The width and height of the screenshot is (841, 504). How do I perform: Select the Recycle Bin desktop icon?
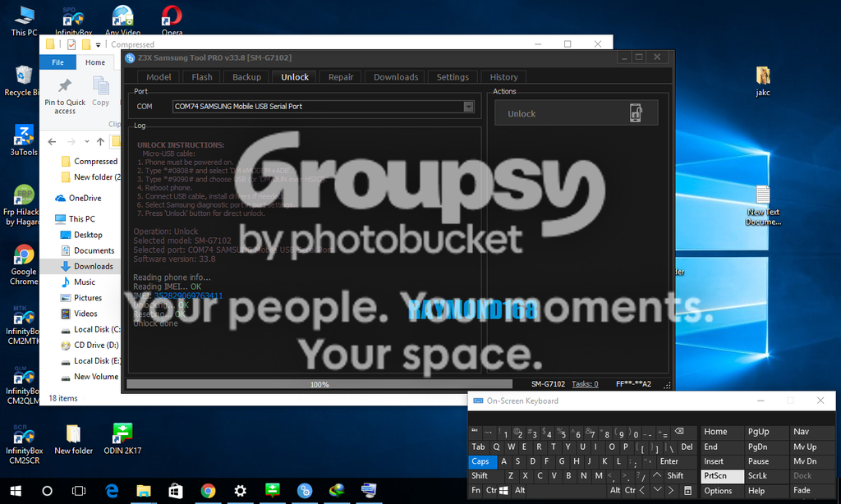click(21, 81)
